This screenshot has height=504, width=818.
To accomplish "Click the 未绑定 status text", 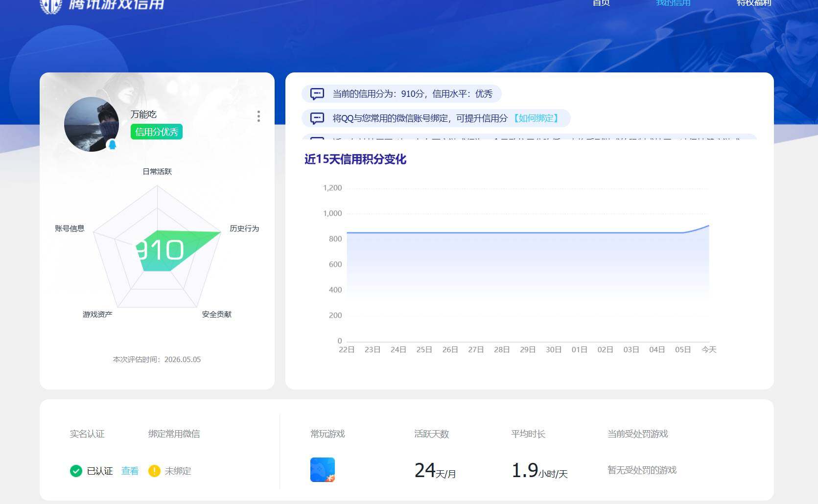I will [178, 471].
